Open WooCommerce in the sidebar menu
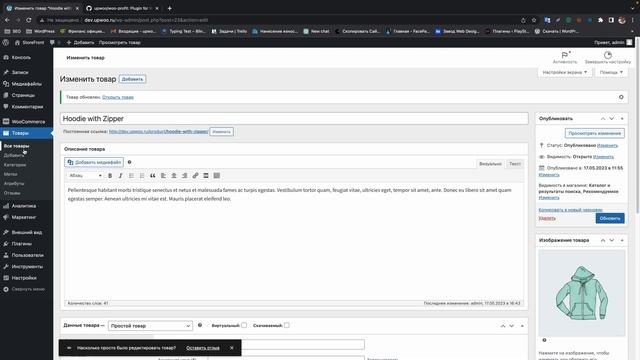 (x=27, y=122)
